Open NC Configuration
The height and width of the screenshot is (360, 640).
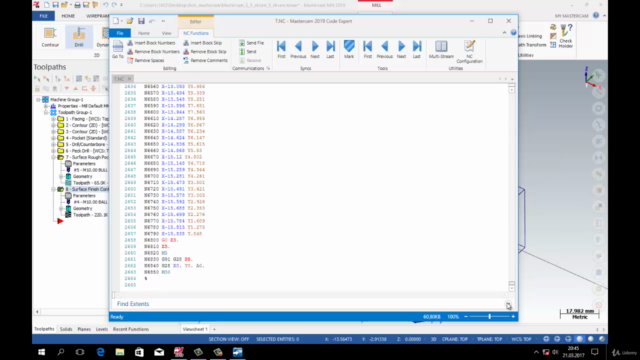point(469,51)
